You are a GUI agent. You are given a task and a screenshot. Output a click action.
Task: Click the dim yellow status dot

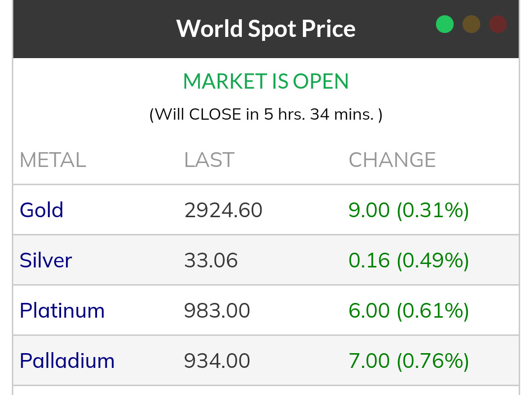click(x=471, y=24)
